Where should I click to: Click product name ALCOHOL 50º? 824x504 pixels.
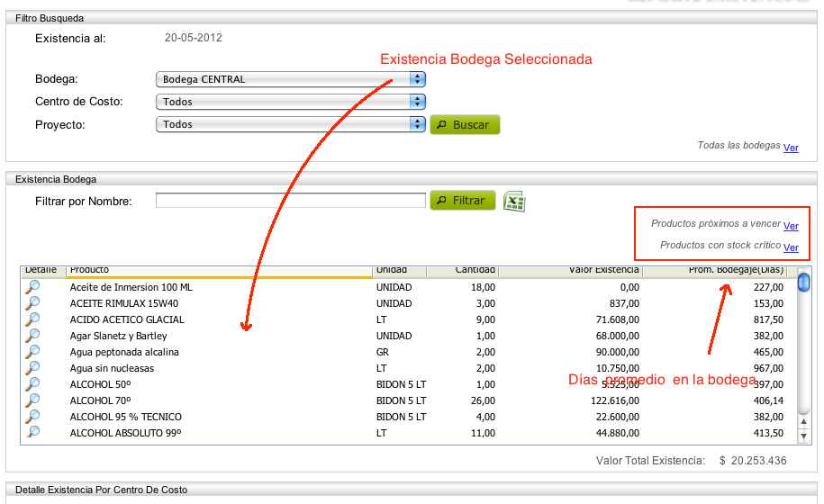(100, 385)
